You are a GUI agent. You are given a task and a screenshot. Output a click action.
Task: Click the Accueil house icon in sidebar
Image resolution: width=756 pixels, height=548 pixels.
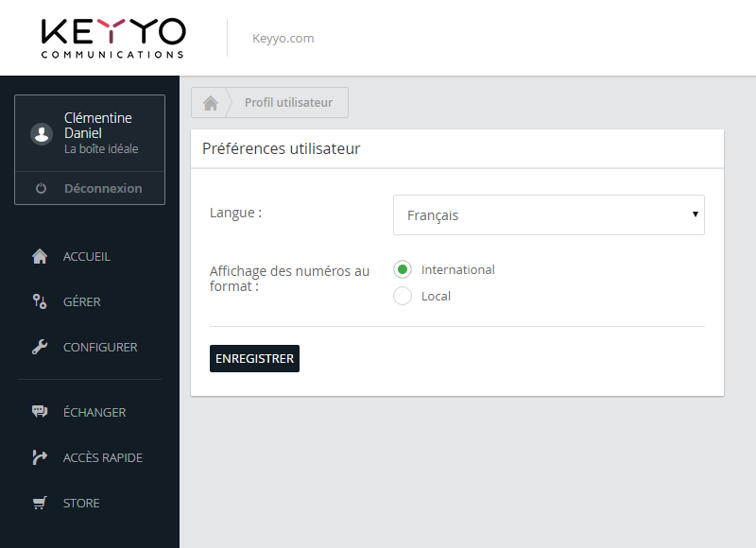click(x=40, y=256)
